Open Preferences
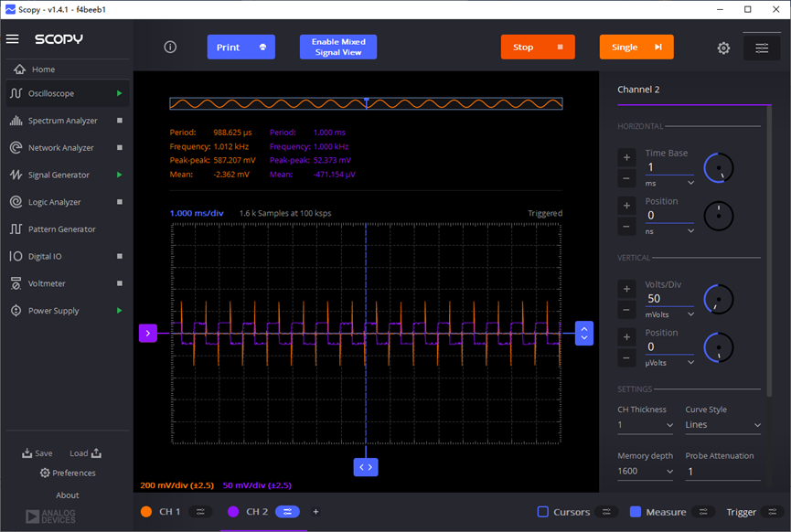Image resolution: width=791 pixels, height=532 pixels. pos(68,473)
